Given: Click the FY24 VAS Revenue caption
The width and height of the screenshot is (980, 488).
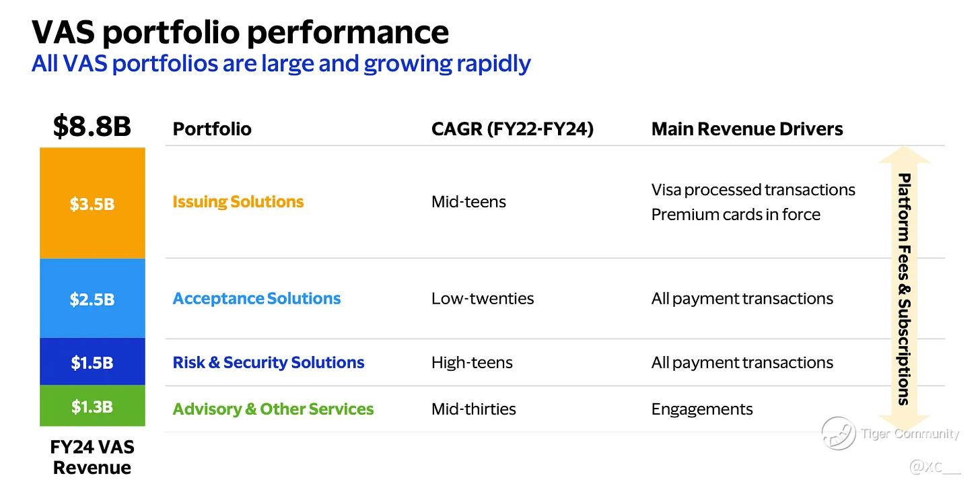Looking at the screenshot, I should click(x=92, y=457).
